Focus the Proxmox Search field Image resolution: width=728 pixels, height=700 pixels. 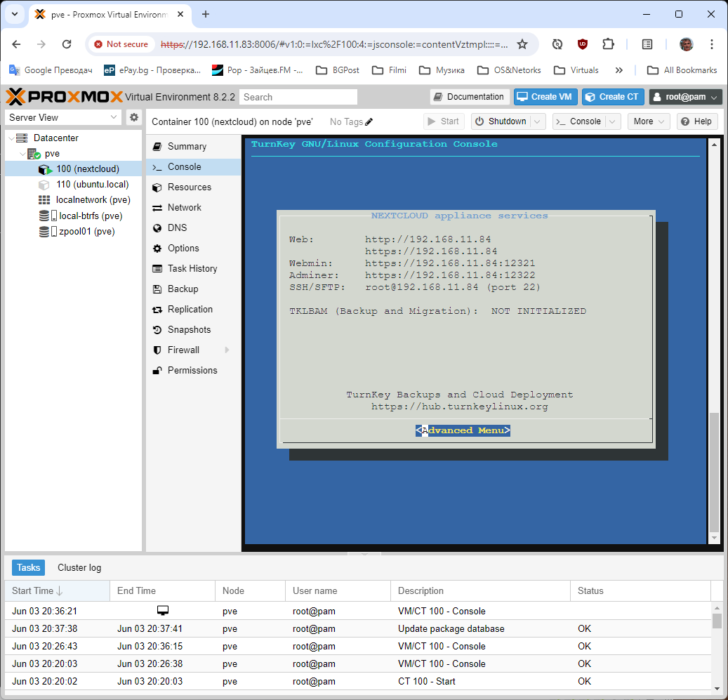click(x=298, y=97)
